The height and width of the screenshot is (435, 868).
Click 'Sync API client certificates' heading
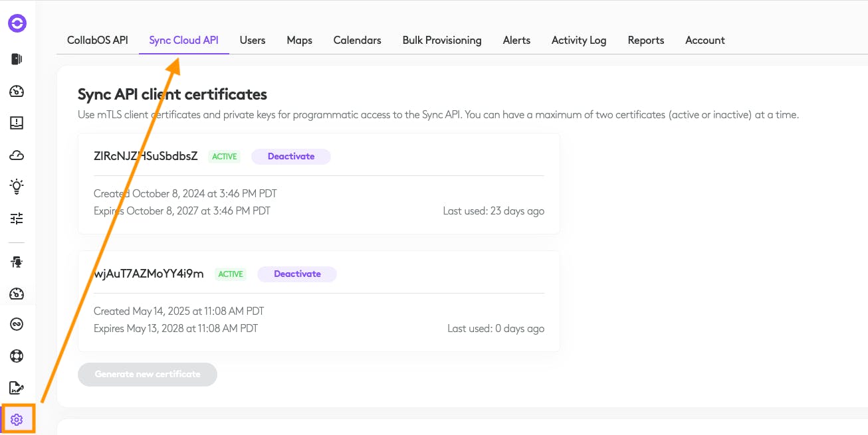172,94
